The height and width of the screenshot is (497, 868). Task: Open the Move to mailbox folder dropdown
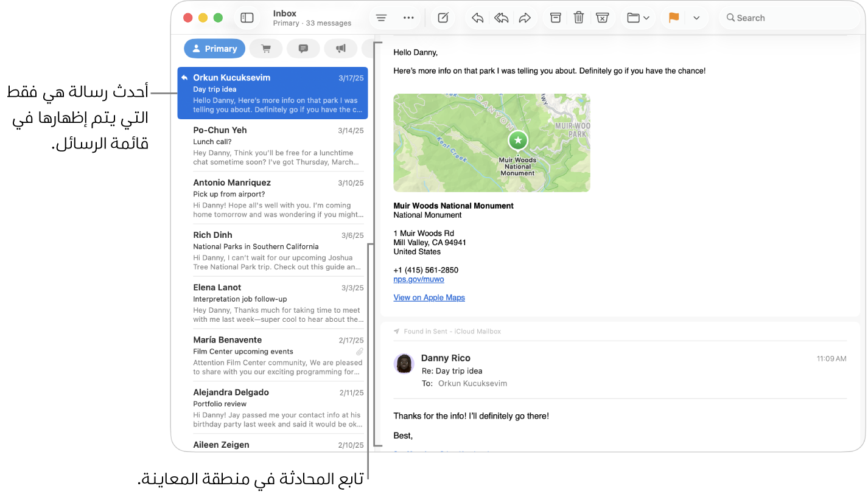[x=638, y=18]
